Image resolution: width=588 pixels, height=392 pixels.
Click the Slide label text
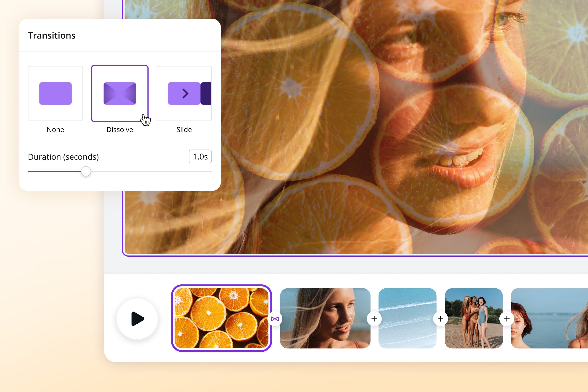pyautogui.click(x=184, y=129)
